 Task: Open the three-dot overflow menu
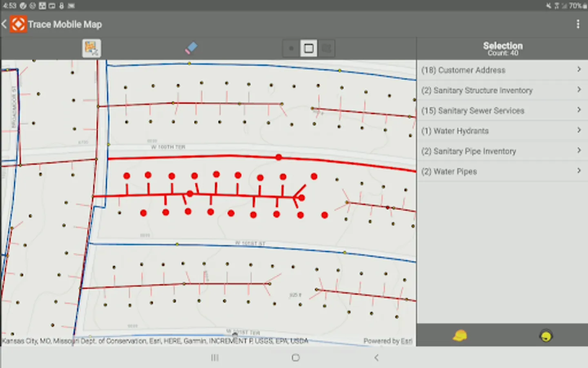[x=578, y=24]
